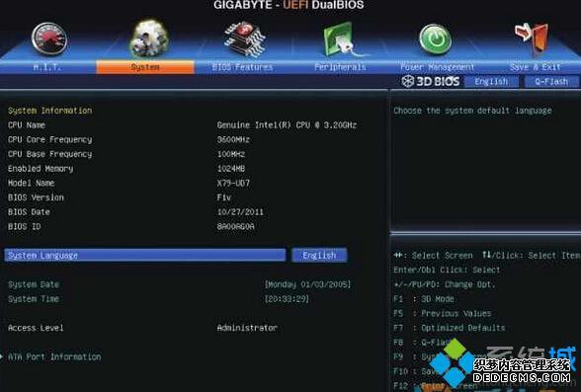Screen dimensions: 581x392
Task: Click the 3600MHz value
Action: pyautogui.click(x=233, y=139)
